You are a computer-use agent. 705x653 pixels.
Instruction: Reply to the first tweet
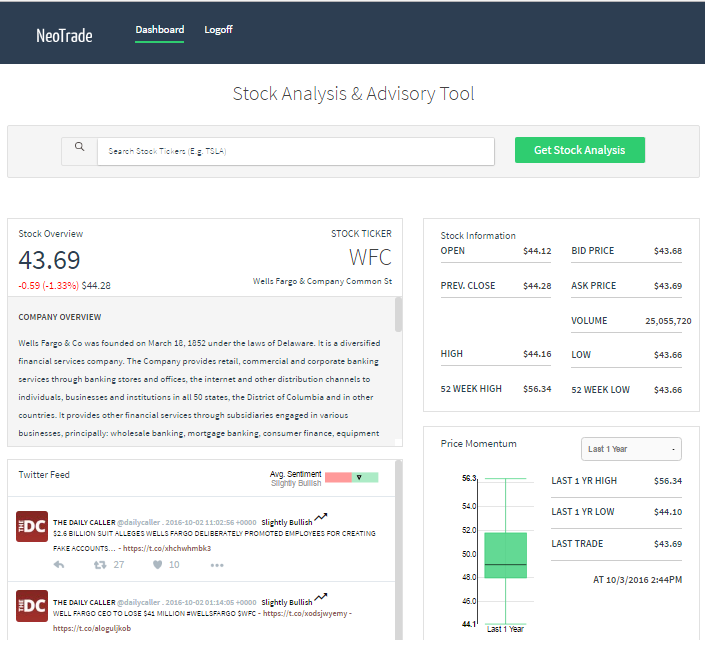point(59,565)
